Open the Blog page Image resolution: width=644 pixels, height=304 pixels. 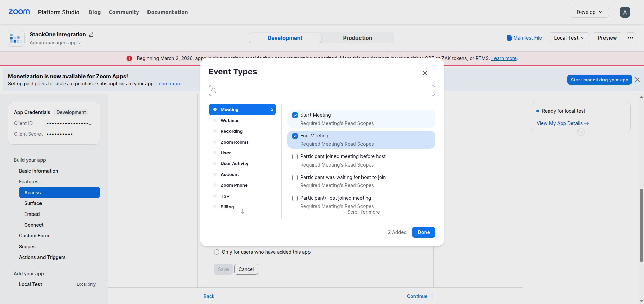[x=95, y=12]
